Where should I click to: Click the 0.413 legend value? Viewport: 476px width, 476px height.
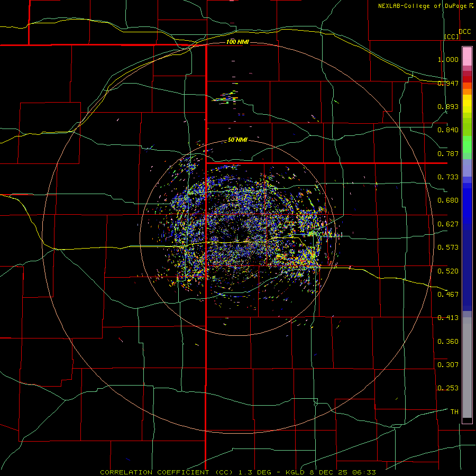click(448, 318)
